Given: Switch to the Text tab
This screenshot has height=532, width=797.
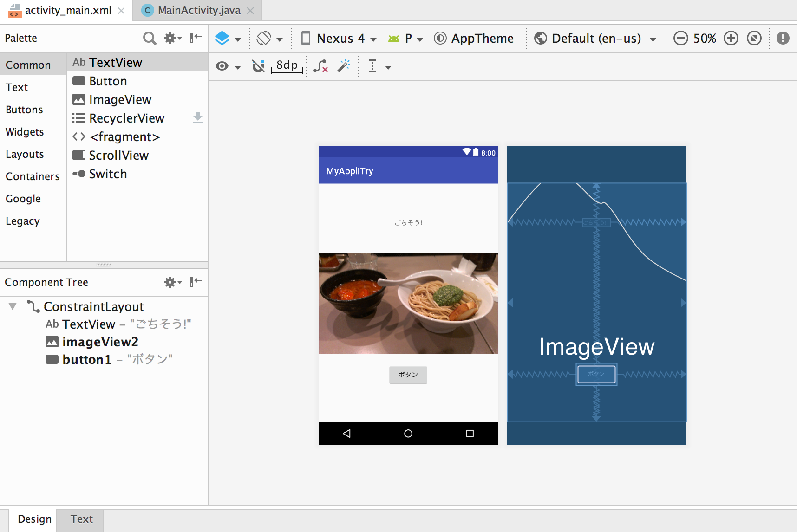Looking at the screenshot, I should point(81,519).
